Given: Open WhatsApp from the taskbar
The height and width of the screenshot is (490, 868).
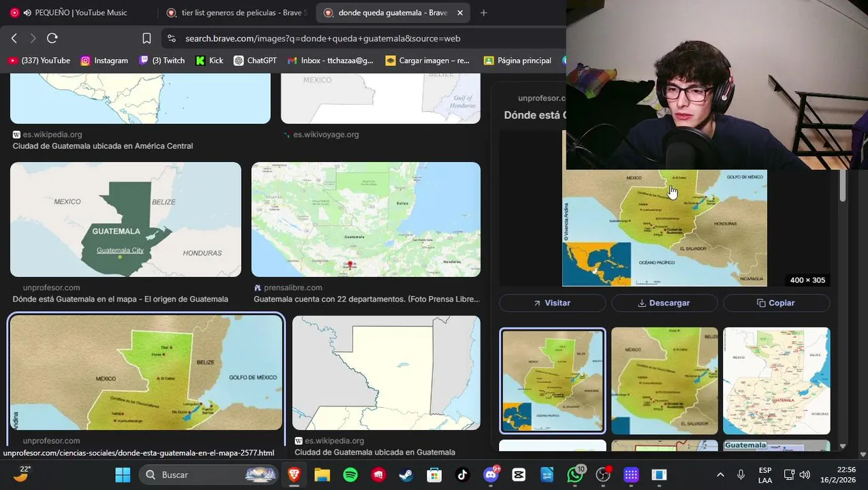Looking at the screenshot, I should click(x=575, y=474).
